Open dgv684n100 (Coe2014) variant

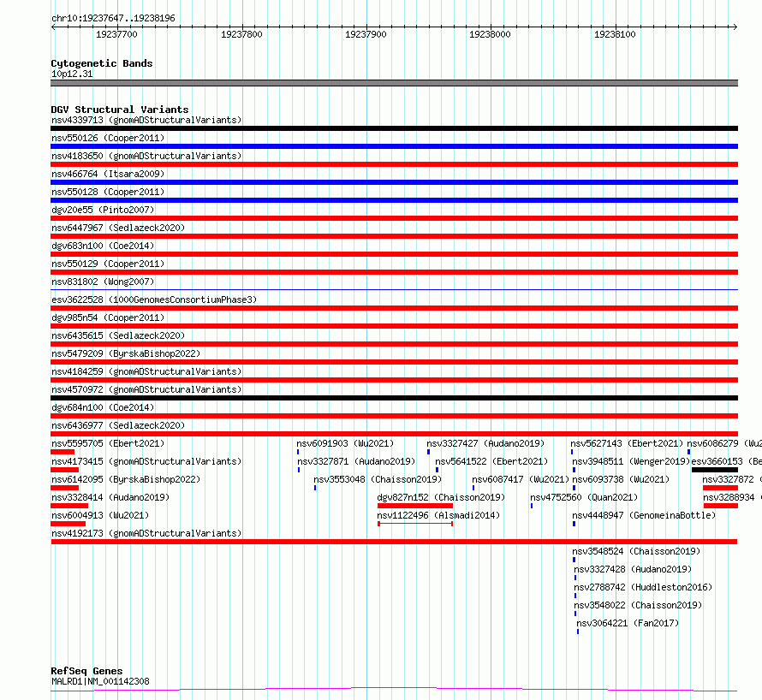pos(103,407)
